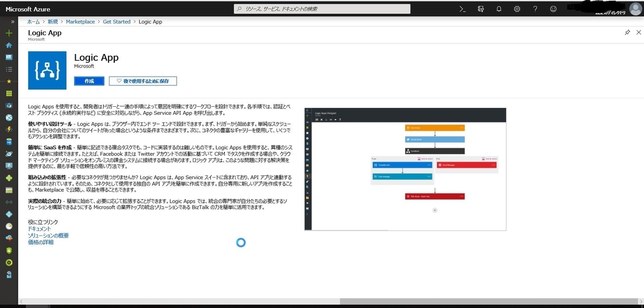Open Storage accounts icon in sidebar
Image resolution: width=644 pixels, height=308 pixels.
point(9,190)
